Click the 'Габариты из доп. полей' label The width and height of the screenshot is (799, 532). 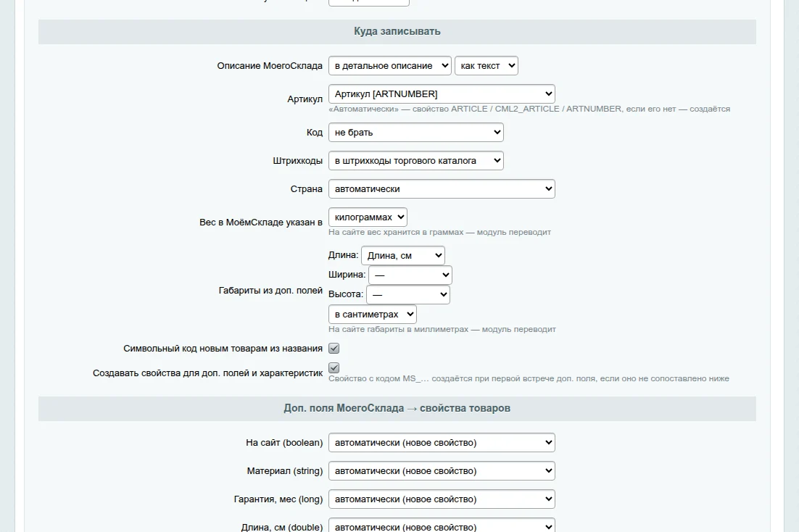(270, 291)
